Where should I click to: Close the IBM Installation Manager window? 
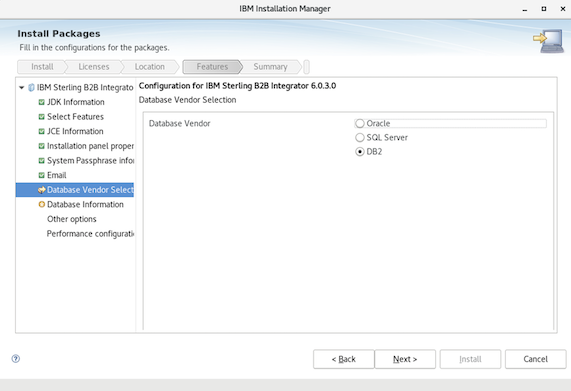pos(563,9)
